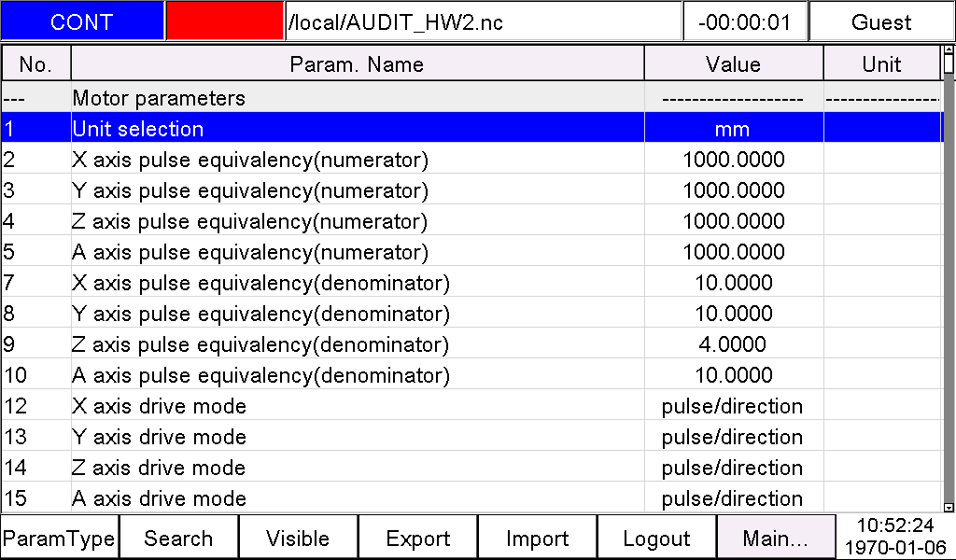
Task: Click the clock showing 10:52:24
Action: 895,525
